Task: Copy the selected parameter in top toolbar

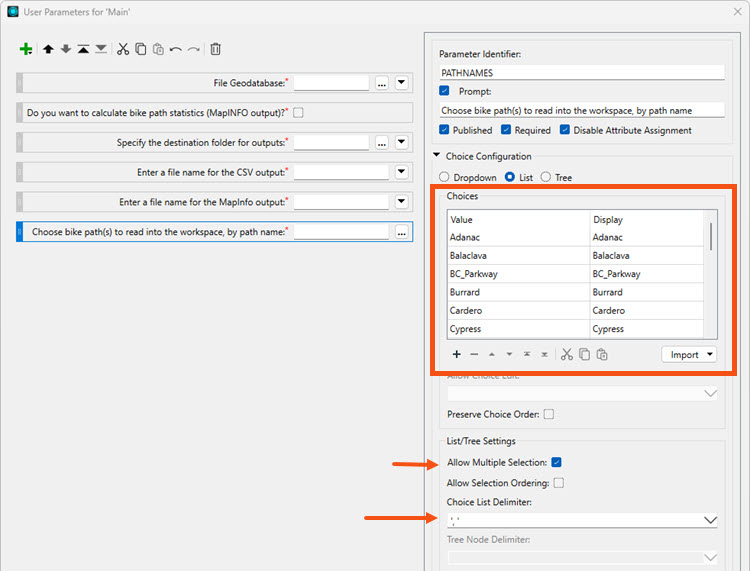Action: coord(141,49)
